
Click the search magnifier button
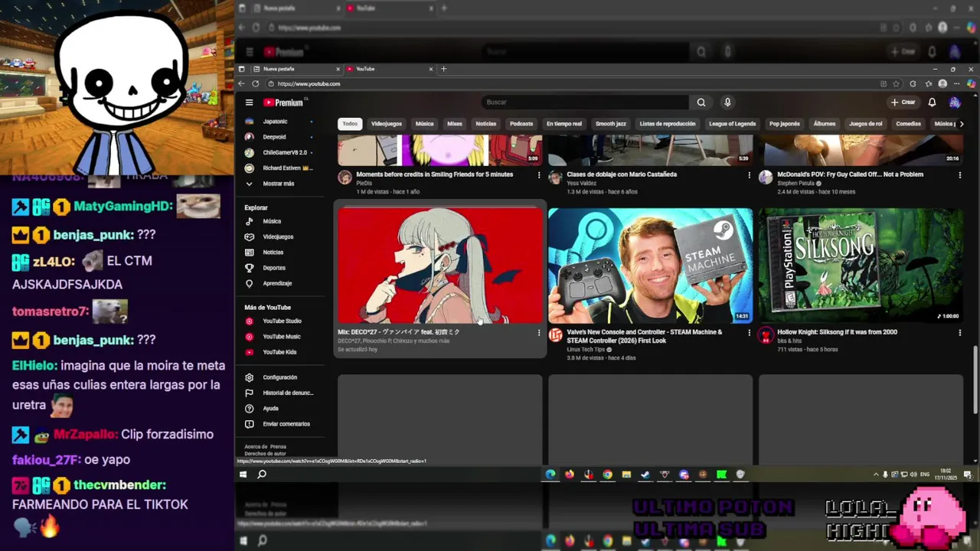[701, 103]
